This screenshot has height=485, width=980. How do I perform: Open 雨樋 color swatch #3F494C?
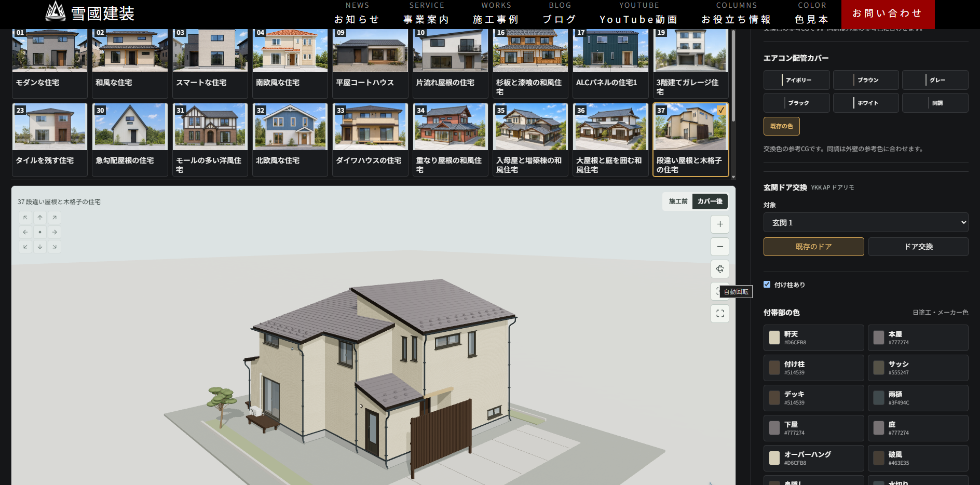tap(918, 398)
